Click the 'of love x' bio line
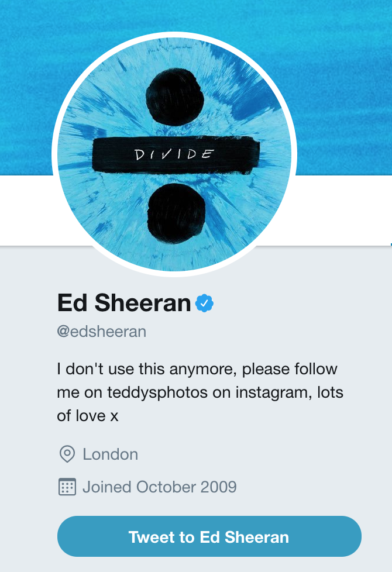Image resolution: width=392 pixels, height=572 pixels. [88, 416]
